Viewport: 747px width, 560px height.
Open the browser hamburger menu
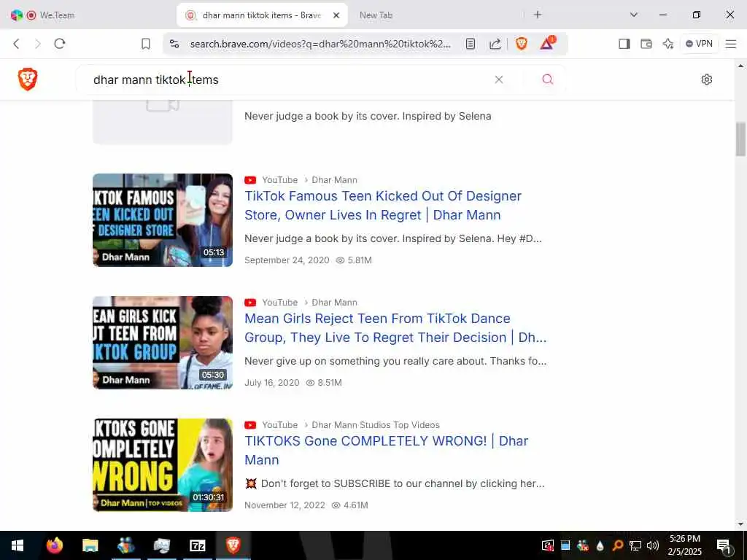click(x=731, y=44)
